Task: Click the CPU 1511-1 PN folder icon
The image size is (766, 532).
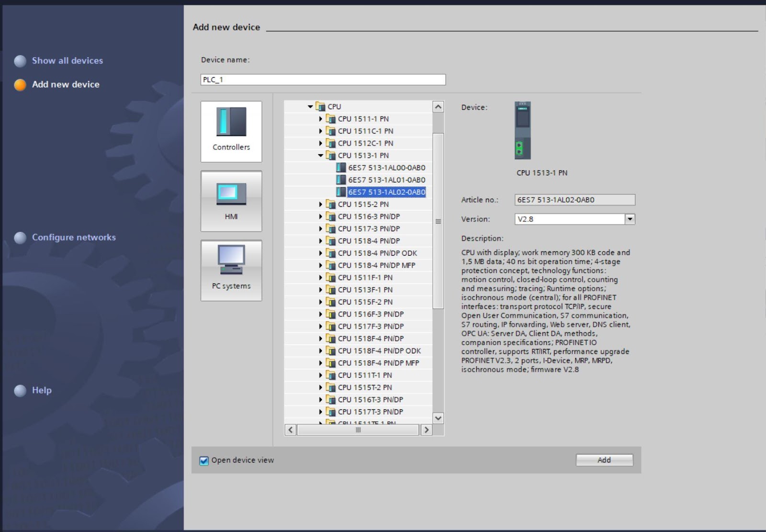Action: pos(330,119)
